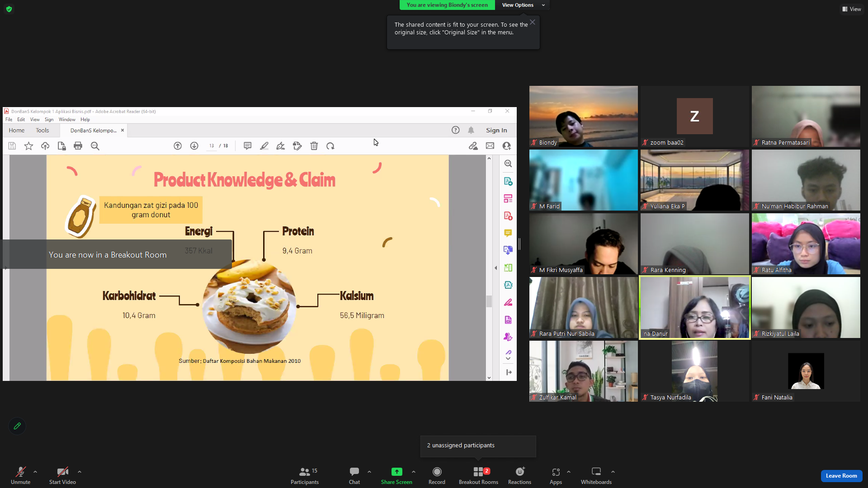Click the email envelope icon in Acrobat
The width and height of the screenshot is (868, 488).
tap(490, 146)
